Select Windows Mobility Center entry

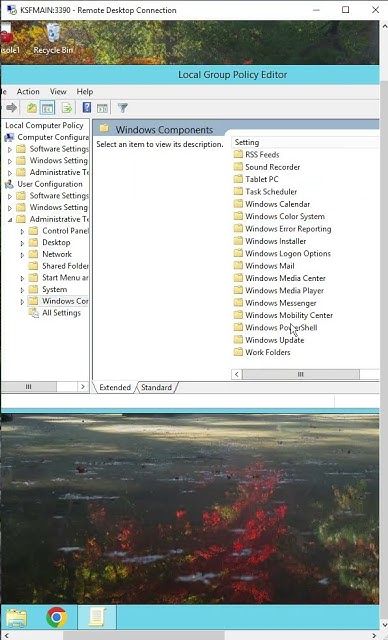pyautogui.click(x=289, y=315)
